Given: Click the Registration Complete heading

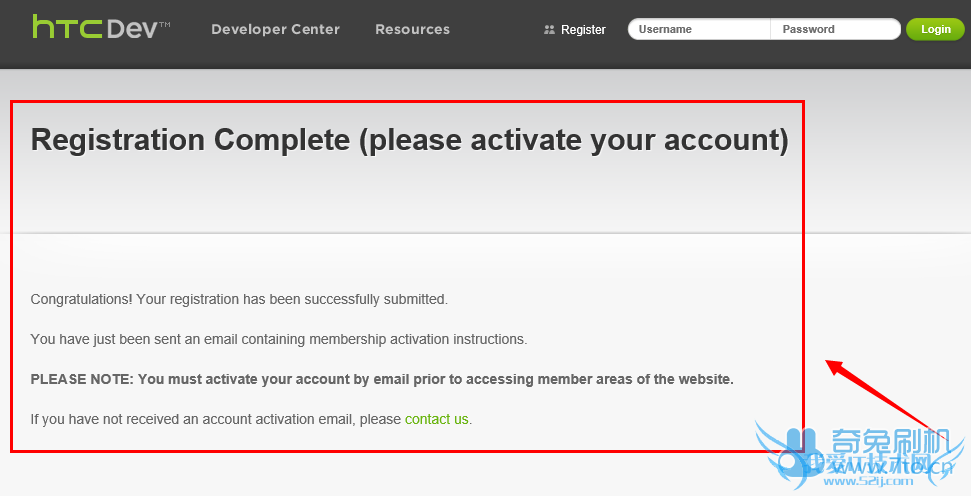Looking at the screenshot, I should pos(409,140).
